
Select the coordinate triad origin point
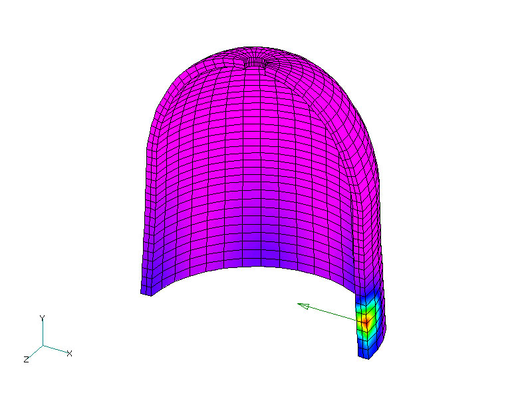pyautogui.click(x=43, y=346)
